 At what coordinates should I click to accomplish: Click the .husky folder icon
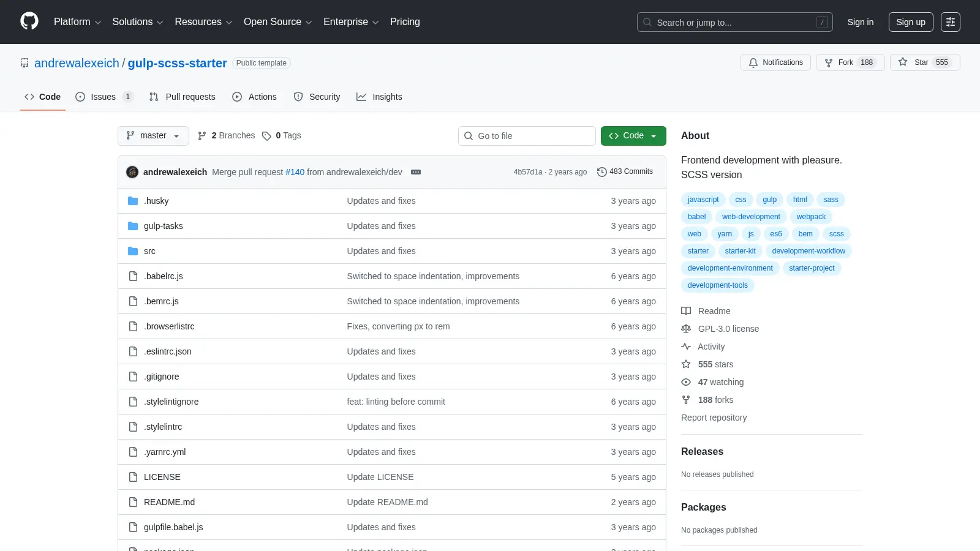(133, 201)
